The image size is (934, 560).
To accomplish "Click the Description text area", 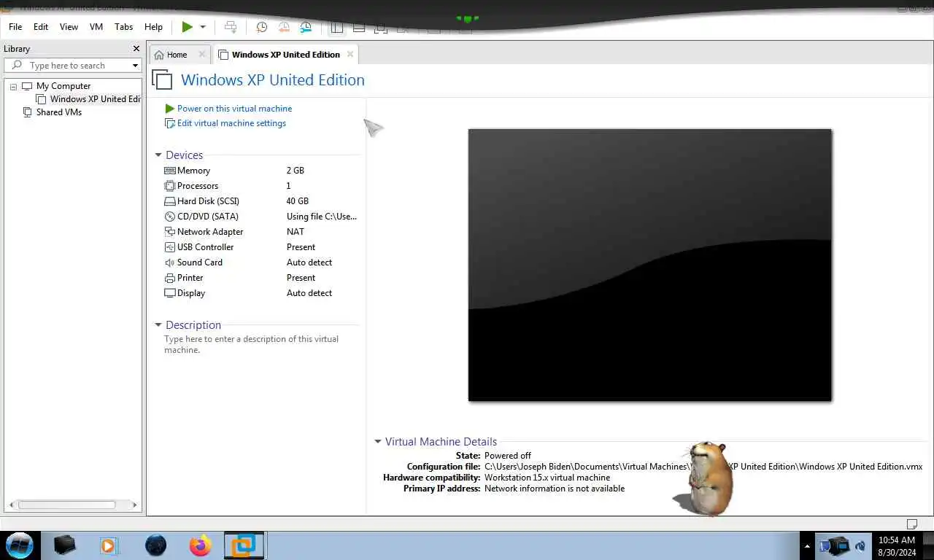I will tap(252, 345).
